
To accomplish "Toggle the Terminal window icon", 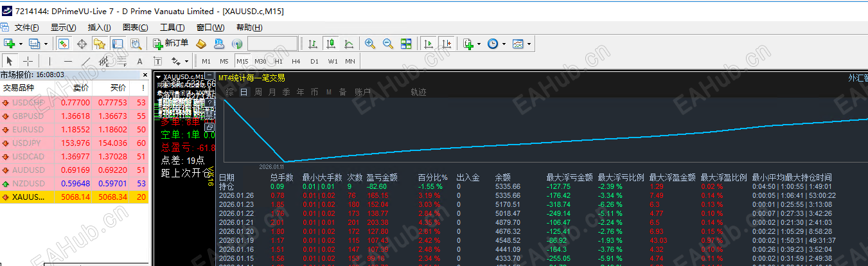I will coord(118,44).
